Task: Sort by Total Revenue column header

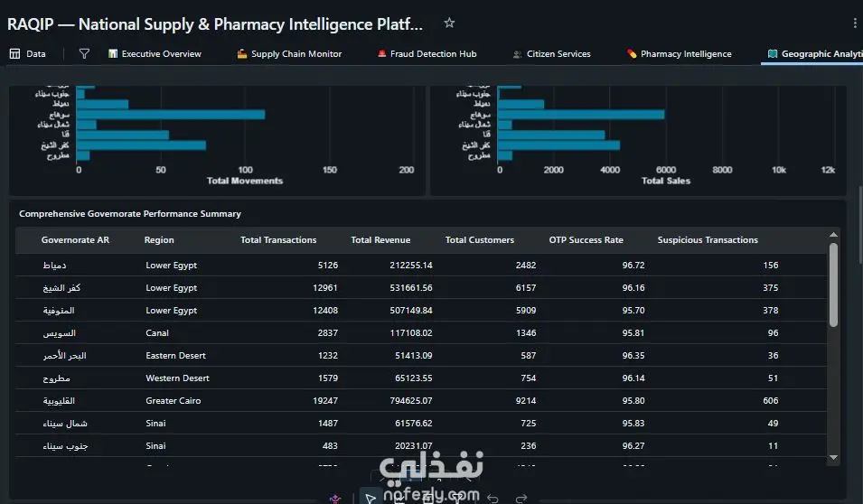Action: 380,240
